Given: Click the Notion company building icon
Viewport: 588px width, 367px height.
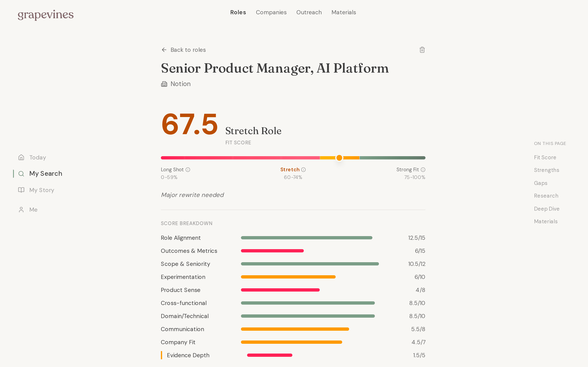Looking at the screenshot, I should [164, 84].
